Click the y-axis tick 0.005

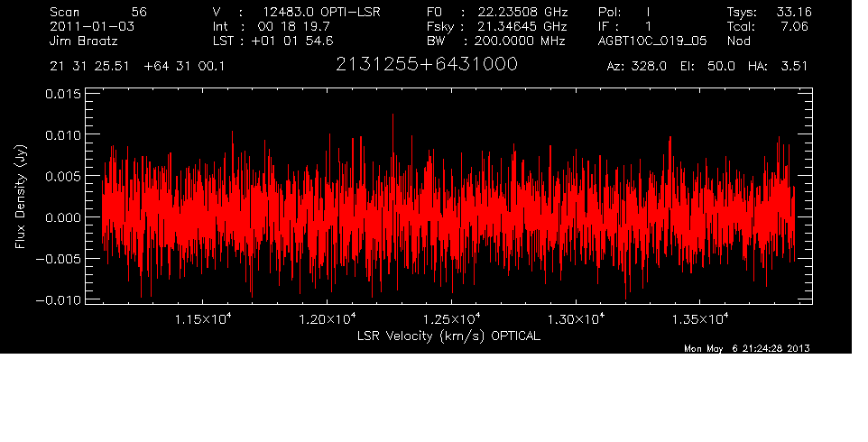tap(62, 177)
